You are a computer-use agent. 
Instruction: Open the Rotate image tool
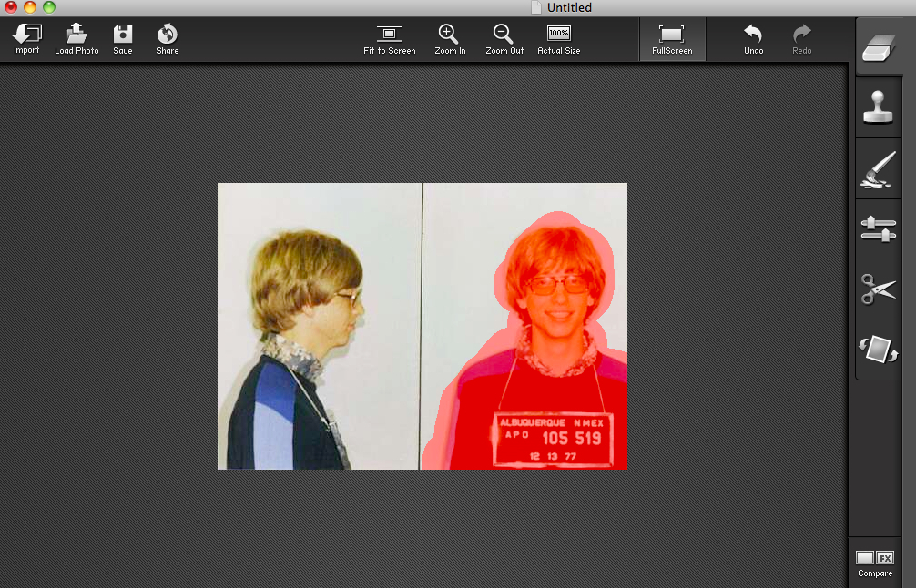[x=878, y=350]
